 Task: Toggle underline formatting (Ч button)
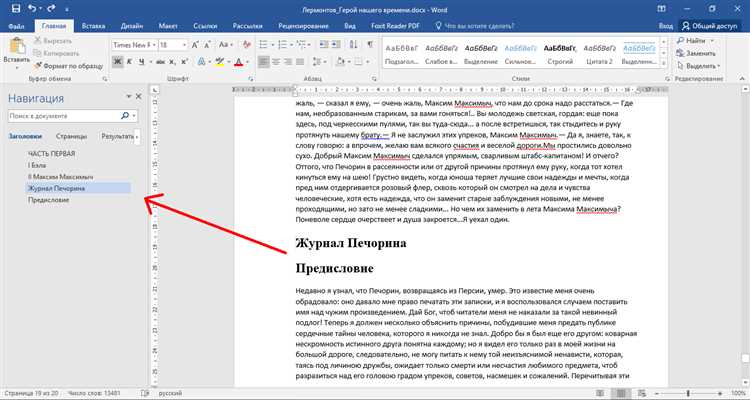(x=141, y=61)
